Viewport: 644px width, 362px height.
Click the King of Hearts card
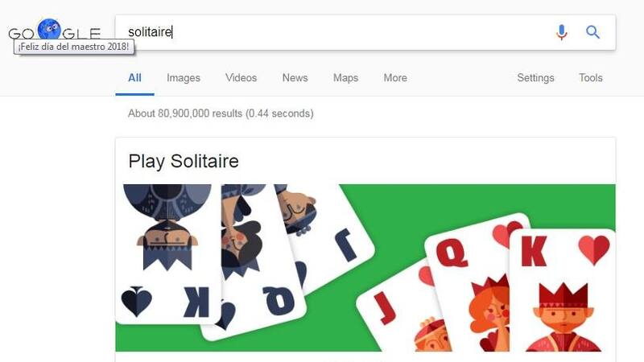563,290
